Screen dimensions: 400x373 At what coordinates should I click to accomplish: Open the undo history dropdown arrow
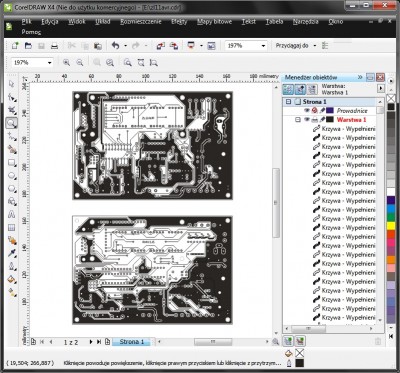coord(125,46)
